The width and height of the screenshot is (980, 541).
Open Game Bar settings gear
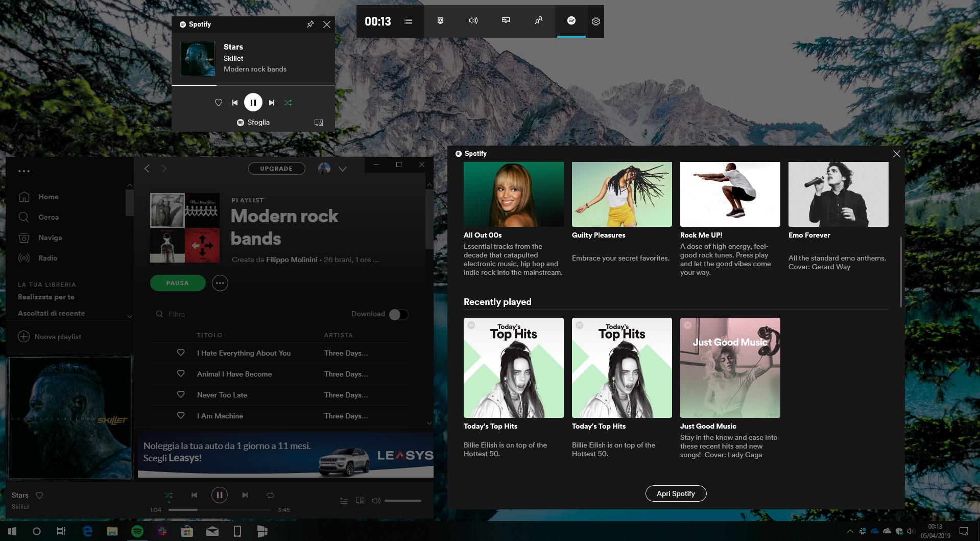pyautogui.click(x=595, y=21)
